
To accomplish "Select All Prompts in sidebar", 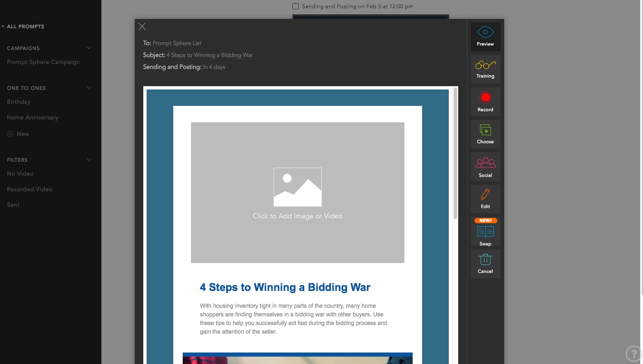I will coord(25,26).
